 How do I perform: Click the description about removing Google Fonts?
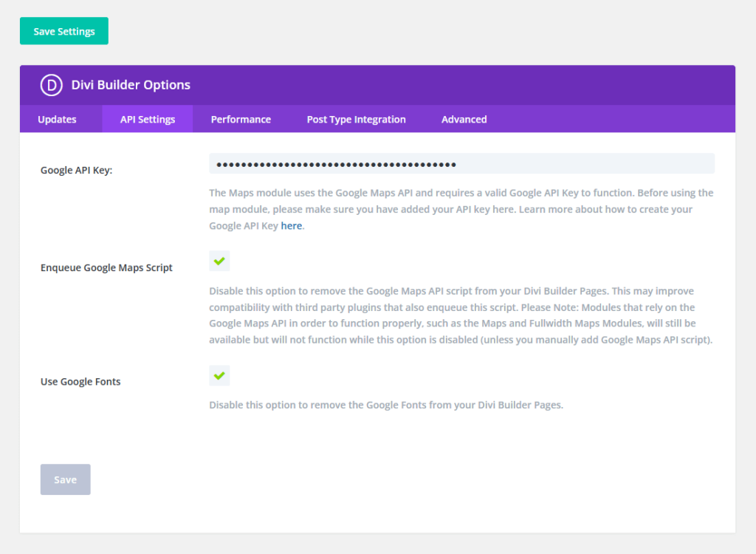[x=385, y=405]
